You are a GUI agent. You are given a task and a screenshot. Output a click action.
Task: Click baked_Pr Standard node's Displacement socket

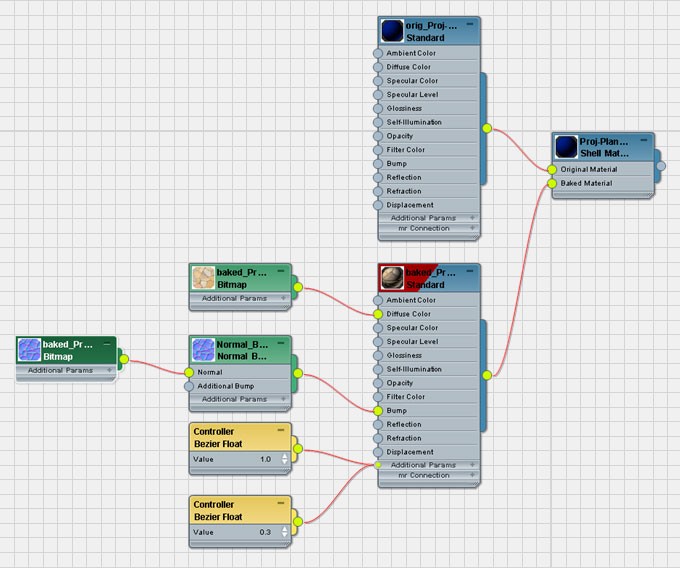click(378, 452)
